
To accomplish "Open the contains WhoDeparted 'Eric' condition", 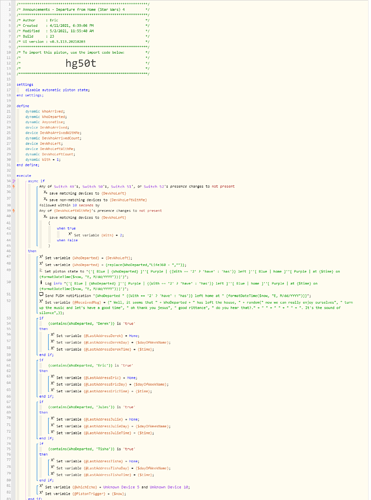I will [91, 365].
